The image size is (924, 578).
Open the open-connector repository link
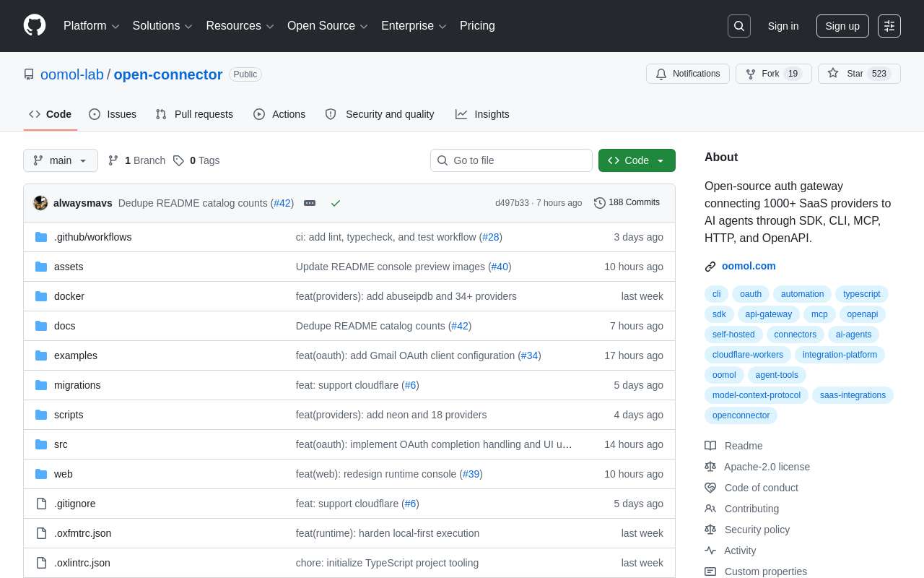point(168,74)
